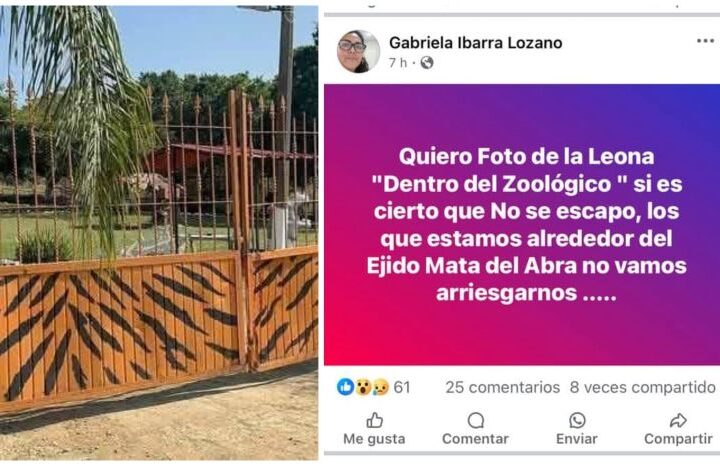Image resolution: width=720 pixels, height=466 pixels.
Task: Open the reactions count 61
Action: pyautogui.click(x=402, y=387)
